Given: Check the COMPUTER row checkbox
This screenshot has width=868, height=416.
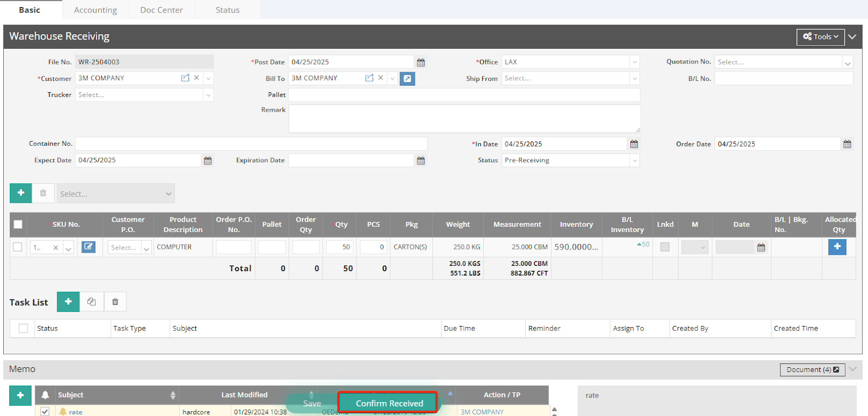Looking at the screenshot, I should (x=18, y=247).
